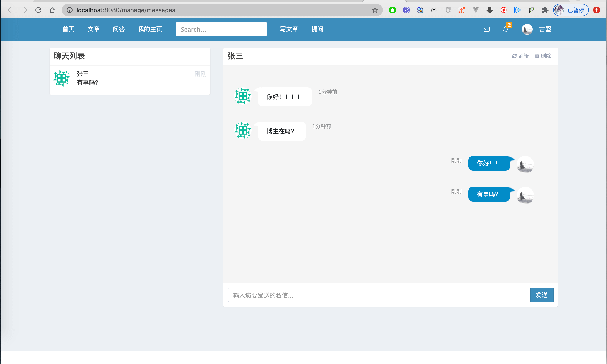Image resolution: width=607 pixels, height=364 pixels.
Task: Reload the page with the browser reload icon
Action: (x=38, y=10)
